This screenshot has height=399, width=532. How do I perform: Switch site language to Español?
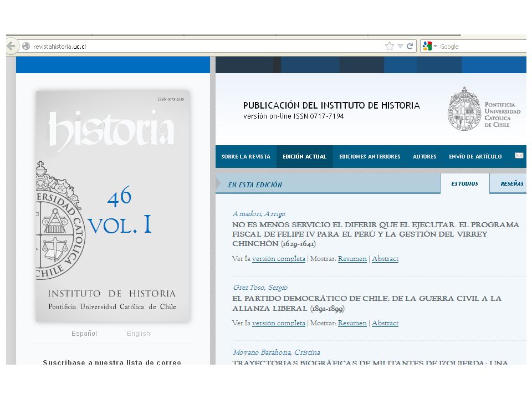84,334
